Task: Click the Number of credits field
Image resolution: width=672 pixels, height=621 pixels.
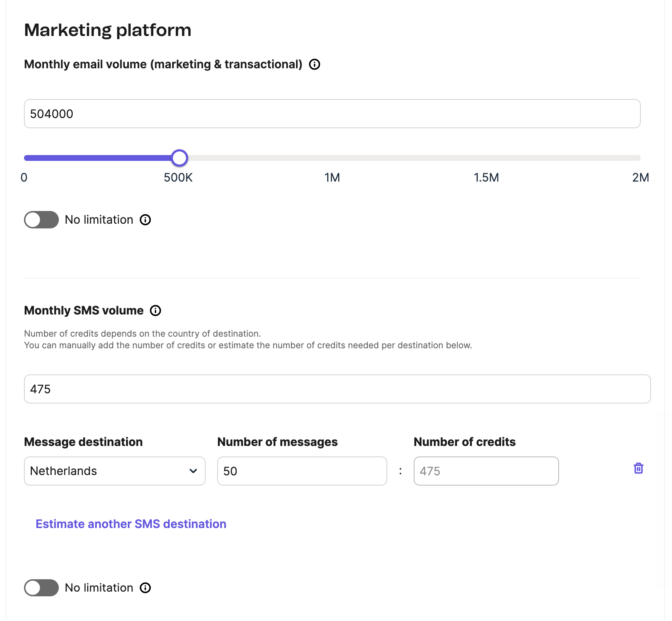Action: [x=486, y=471]
